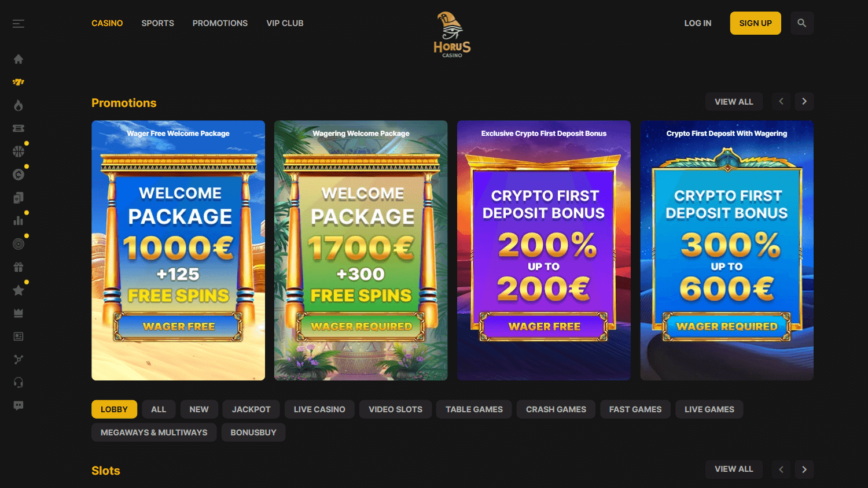The image size is (868, 488).
Task: Open the gift box bonuses icon
Action: pos(19,267)
